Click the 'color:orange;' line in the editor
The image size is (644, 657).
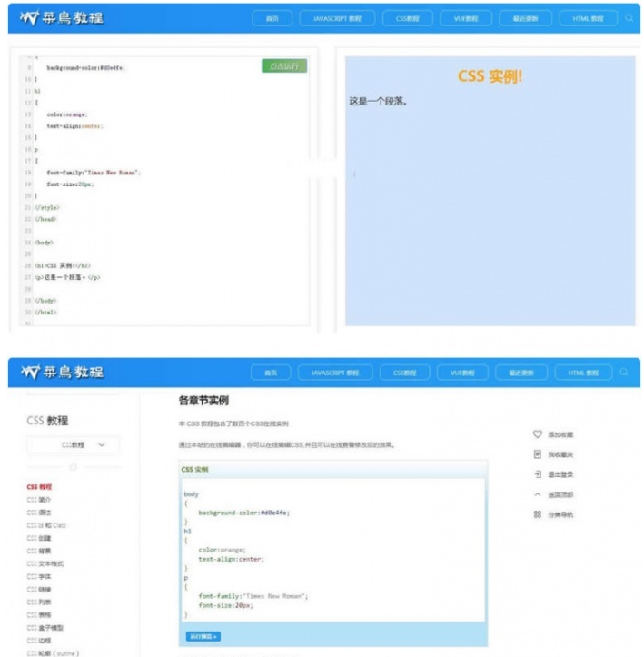(67, 114)
